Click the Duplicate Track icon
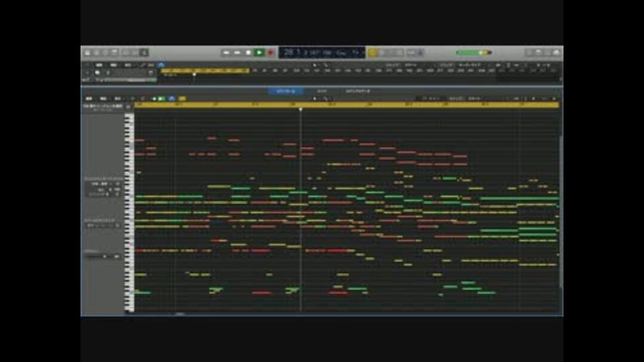Viewport: 644px width, 362px height. [x=97, y=72]
